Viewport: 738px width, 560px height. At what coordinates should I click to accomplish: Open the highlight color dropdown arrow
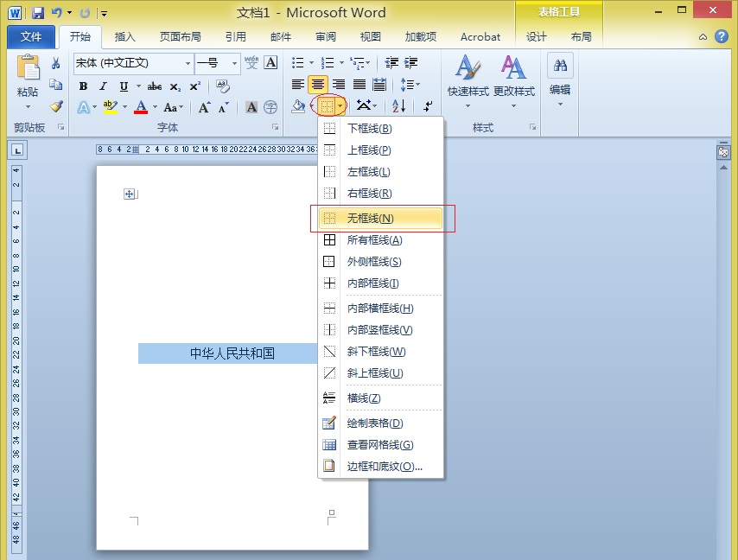pyautogui.click(x=124, y=107)
